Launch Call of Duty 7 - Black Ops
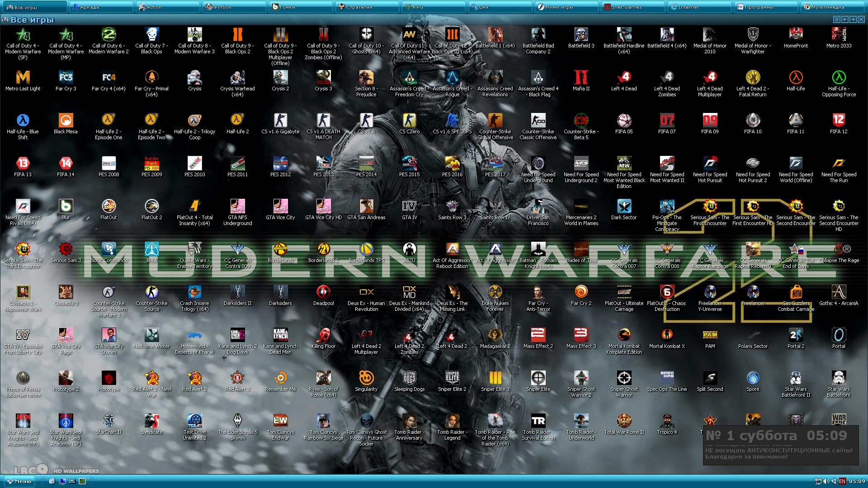868x488 pixels. tap(151, 35)
